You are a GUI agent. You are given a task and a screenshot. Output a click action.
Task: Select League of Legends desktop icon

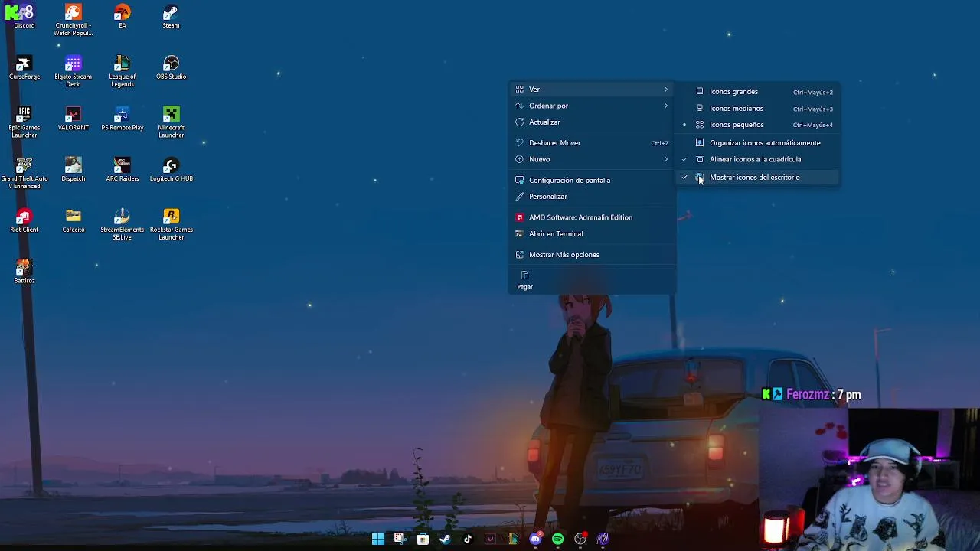click(x=122, y=72)
